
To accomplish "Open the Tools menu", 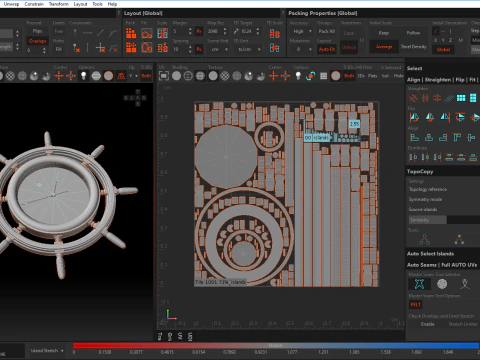I will [97, 4].
